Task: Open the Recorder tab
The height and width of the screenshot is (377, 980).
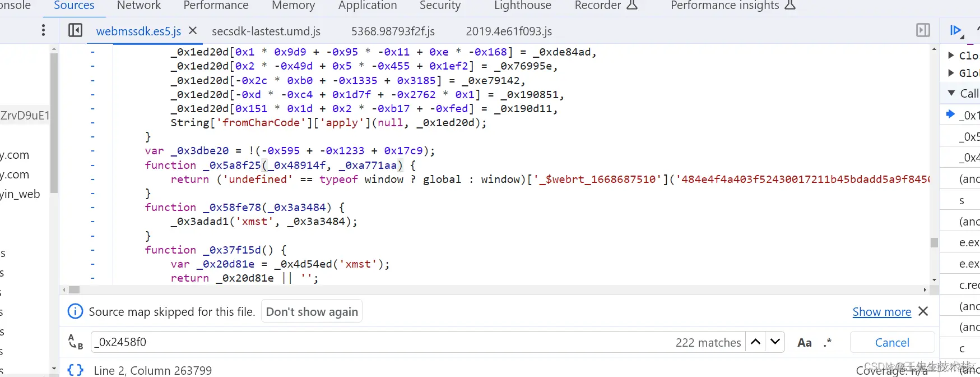Action: coord(606,6)
